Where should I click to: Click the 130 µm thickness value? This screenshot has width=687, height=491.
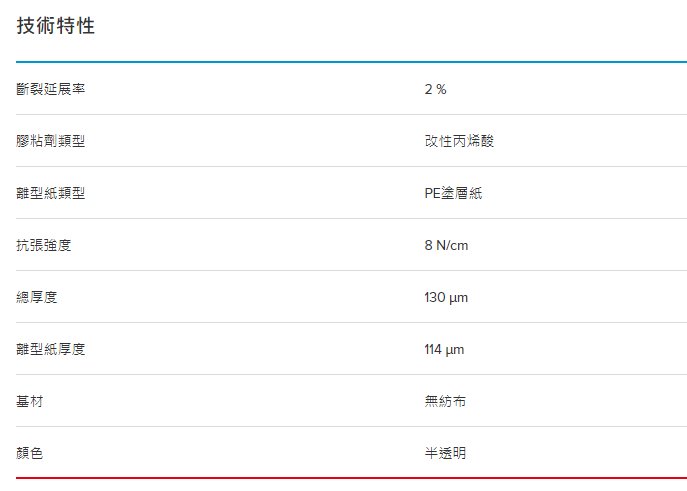click(446, 297)
